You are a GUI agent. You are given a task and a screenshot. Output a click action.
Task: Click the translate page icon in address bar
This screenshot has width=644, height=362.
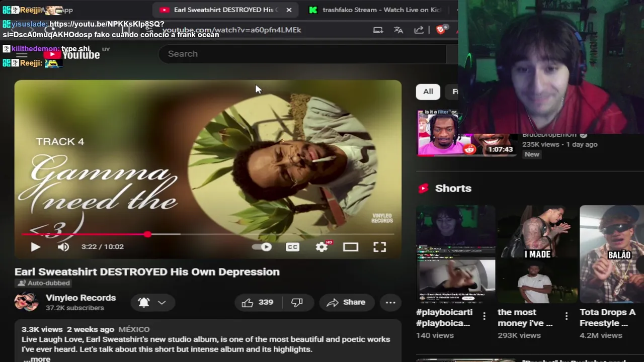pos(398,30)
